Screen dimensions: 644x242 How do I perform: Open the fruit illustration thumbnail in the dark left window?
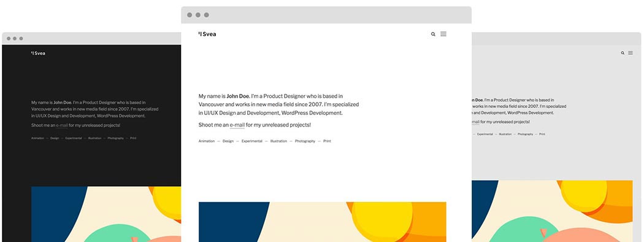click(106, 214)
